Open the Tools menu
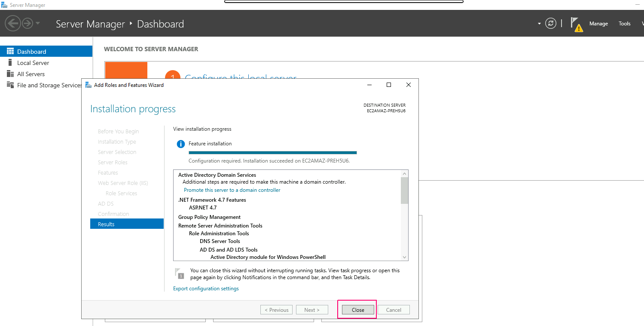 point(625,24)
